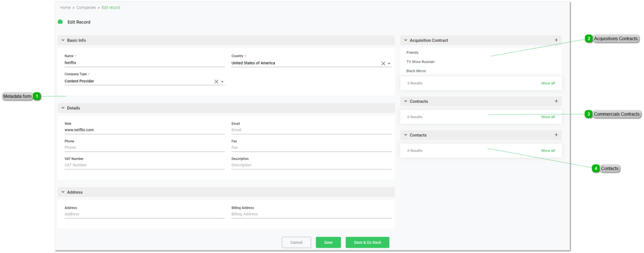
Task: Click the green Edit Record briefcase icon
Action: pyautogui.click(x=60, y=22)
